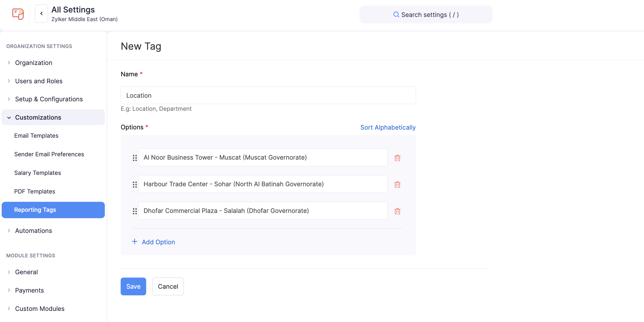
Task: Expand the Organization section
Action: click(33, 63)
